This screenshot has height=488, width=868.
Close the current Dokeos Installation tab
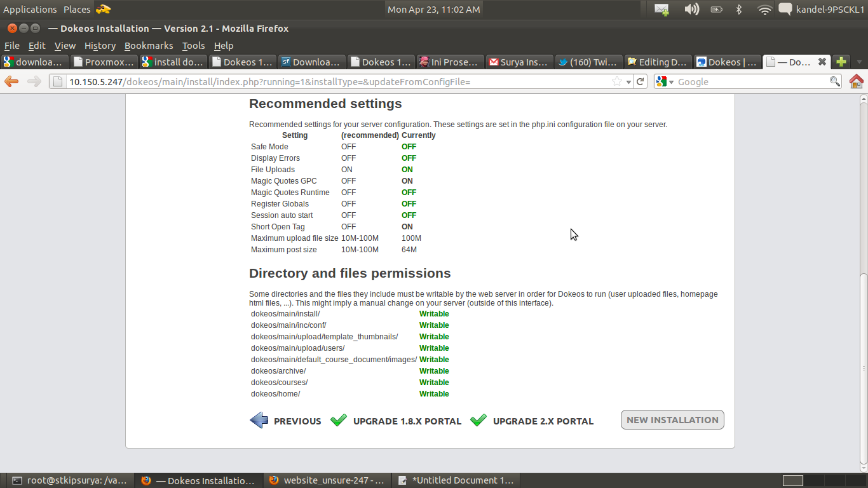pyautogui.click(x=822, y=62)
